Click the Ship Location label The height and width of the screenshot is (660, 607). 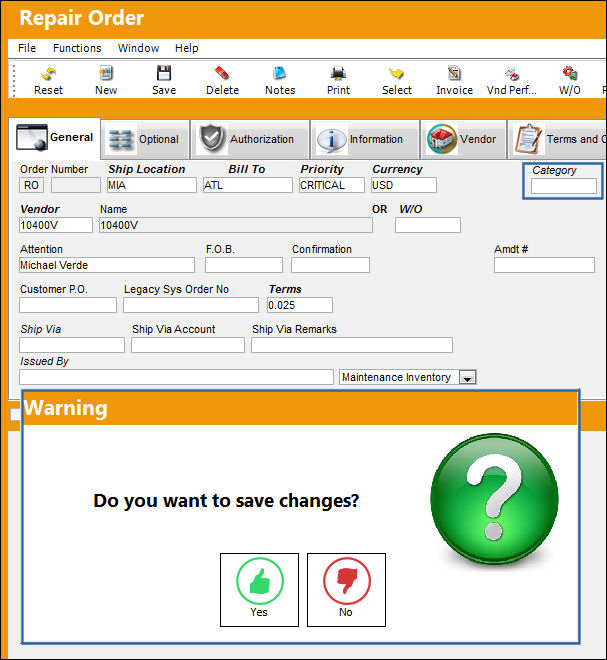(146, 169)
